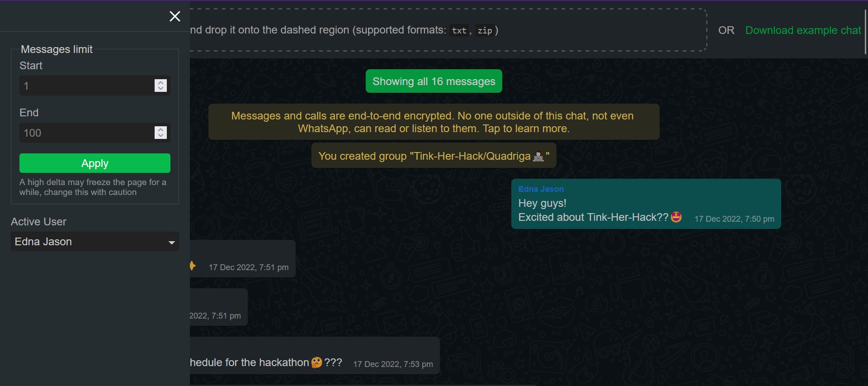Click the End number input field
Viewport: 868px width, 386px height.
coord(86,133)
